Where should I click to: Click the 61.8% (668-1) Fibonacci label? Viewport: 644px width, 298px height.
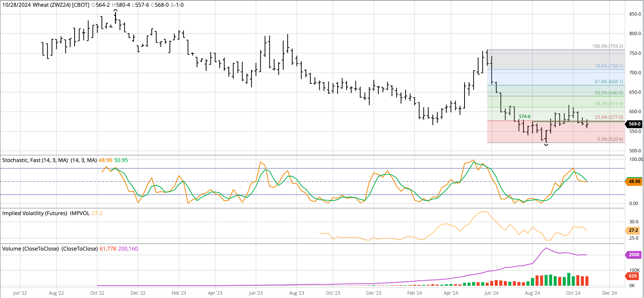tap(609, 82)
